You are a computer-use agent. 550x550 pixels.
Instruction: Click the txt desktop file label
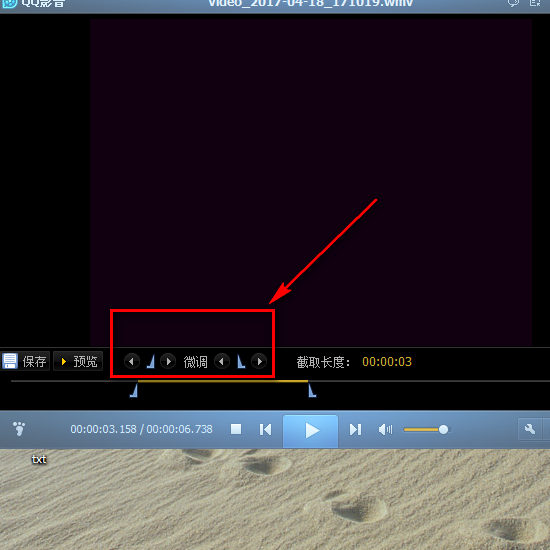pyautogui.click(x=39, y=459)
